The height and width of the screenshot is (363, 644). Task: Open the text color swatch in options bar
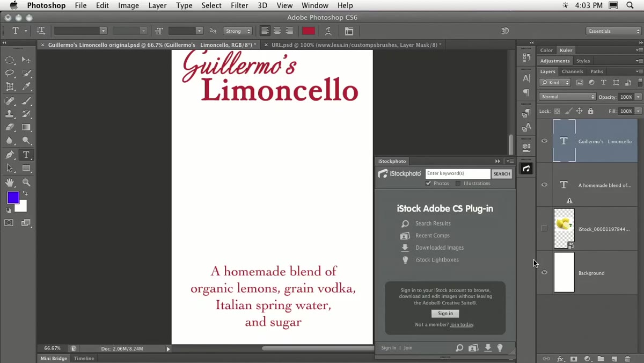(x=309, y=31)
